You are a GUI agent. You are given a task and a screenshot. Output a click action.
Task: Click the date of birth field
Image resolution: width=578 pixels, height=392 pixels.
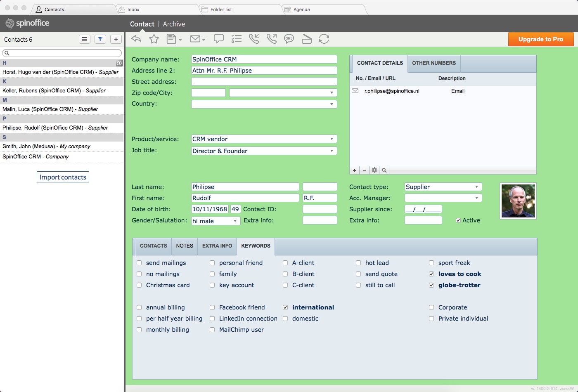210,209
